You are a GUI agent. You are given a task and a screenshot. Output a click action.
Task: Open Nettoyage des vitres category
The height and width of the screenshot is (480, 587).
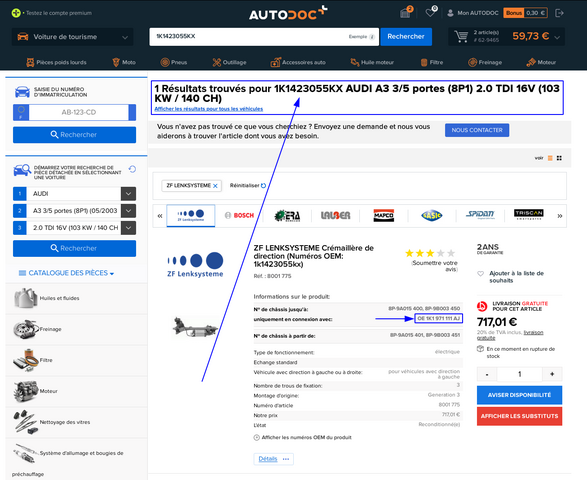coord(76,422)
